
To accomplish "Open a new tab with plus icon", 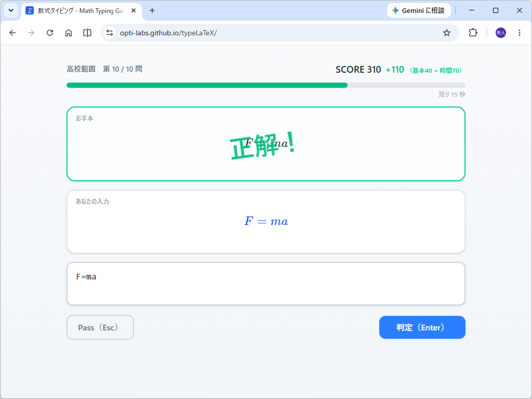I will 152,10.
